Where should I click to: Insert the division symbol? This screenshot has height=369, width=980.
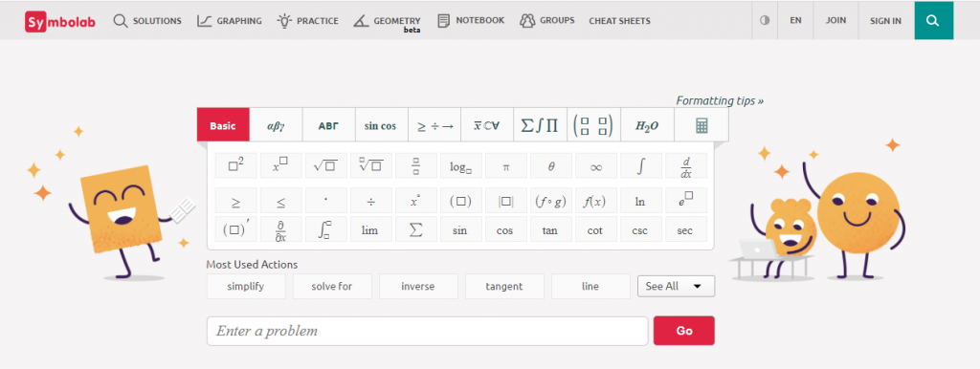pyautogui.click(x=370, y=201)
